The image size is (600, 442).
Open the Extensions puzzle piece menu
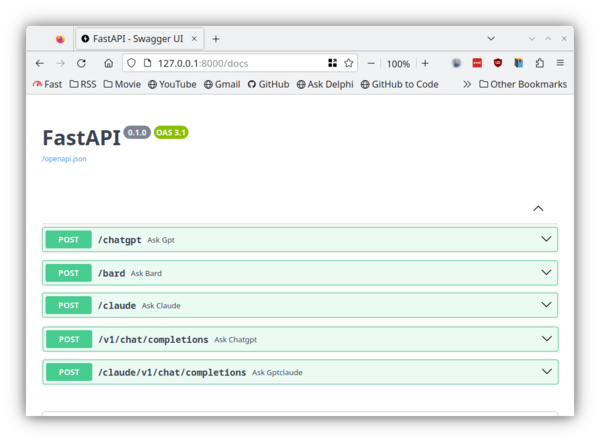[540, 63]
